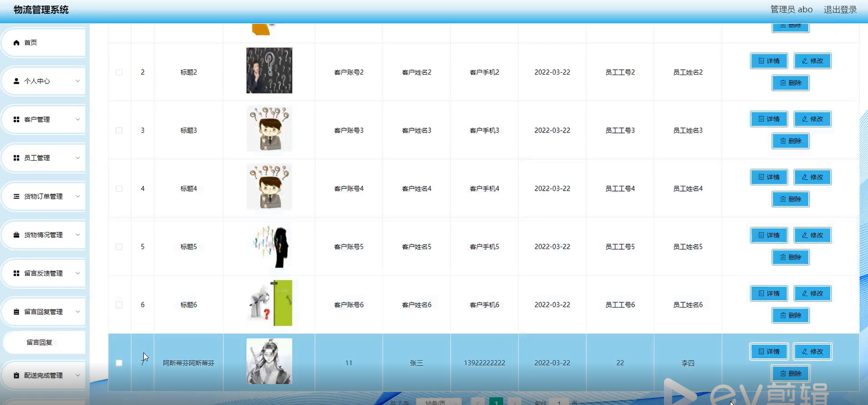Click 修改 in the 张三 row
Viewport: 868px width, 405px height.
point(812,351)
